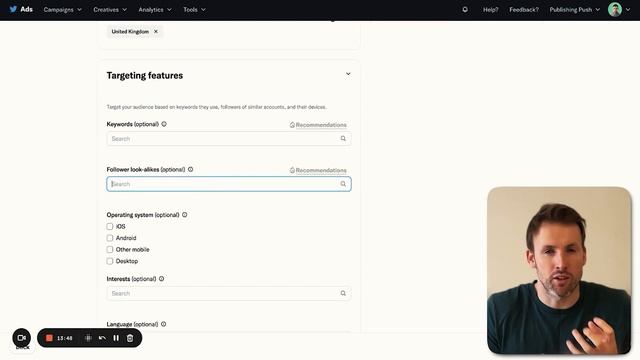The image size is (640, 360).
Task: Click the Targeting features heading
Action: click(x=144, y=76)
